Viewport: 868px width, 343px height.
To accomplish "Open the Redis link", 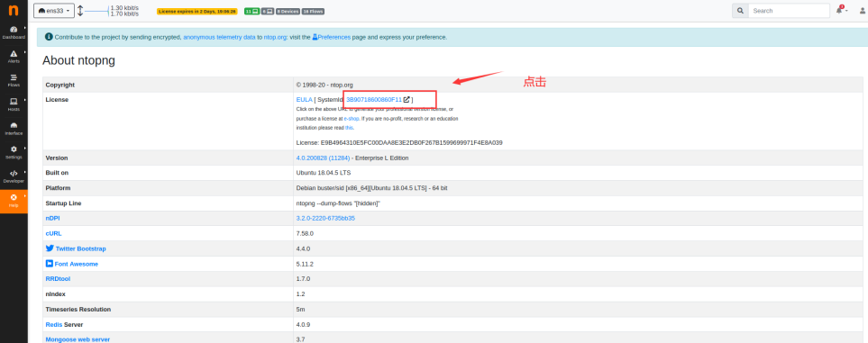I will pyautogui.click(x=54, y=324).
